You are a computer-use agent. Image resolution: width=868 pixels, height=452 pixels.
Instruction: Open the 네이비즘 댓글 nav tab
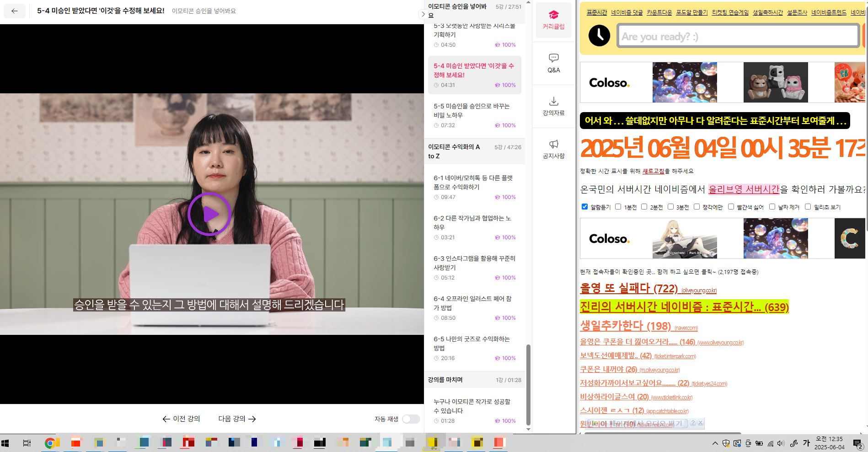coord(627,12)
